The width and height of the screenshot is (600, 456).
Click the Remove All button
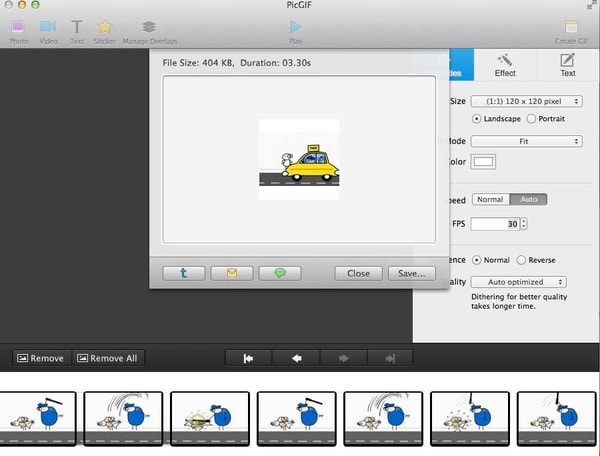coord(108,358)
